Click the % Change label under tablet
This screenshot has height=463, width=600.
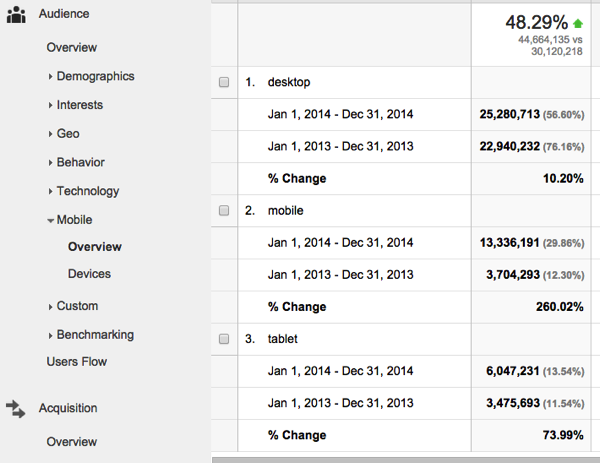297,435
